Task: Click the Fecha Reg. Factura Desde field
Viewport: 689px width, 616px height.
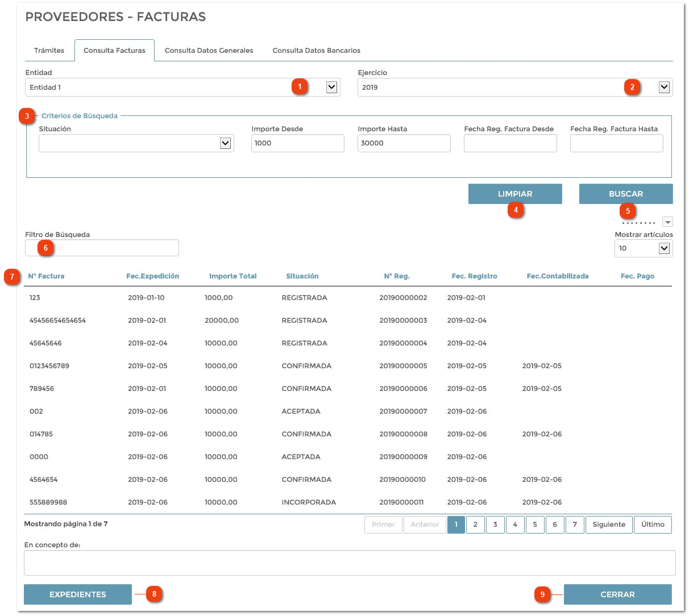Action: click(510, 143)
